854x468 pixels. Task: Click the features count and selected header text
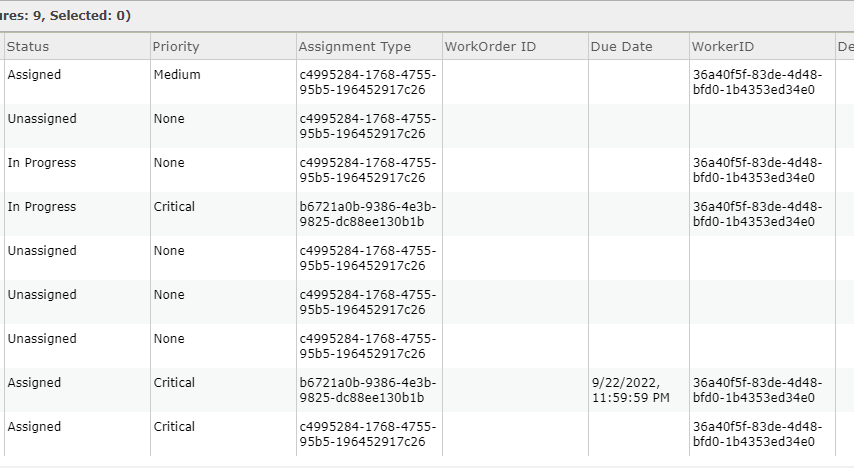(x=65, y=16)
